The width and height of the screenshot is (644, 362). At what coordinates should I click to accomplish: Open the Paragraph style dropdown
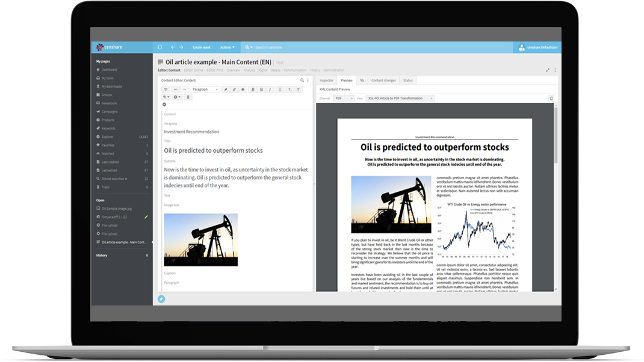tap(205, 90)
